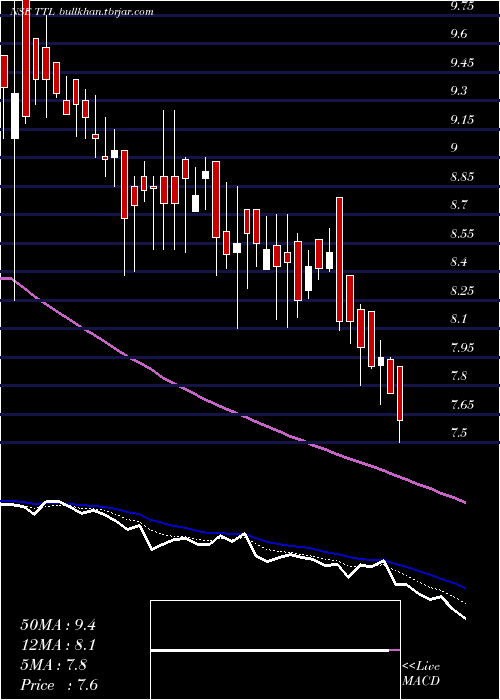Click the 12MA : 8.1 label
500x700 pixels.
click(58, 645)
